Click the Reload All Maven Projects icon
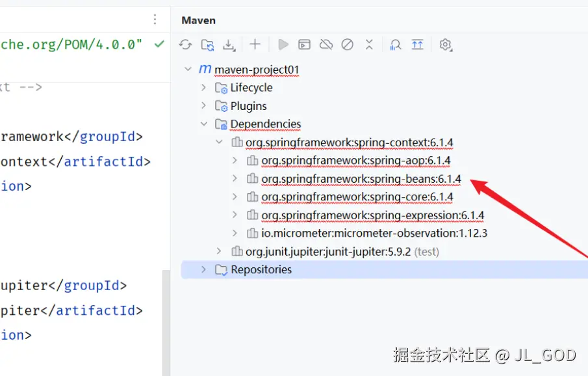This screenshot has height=376, width=588. [185, 45]
